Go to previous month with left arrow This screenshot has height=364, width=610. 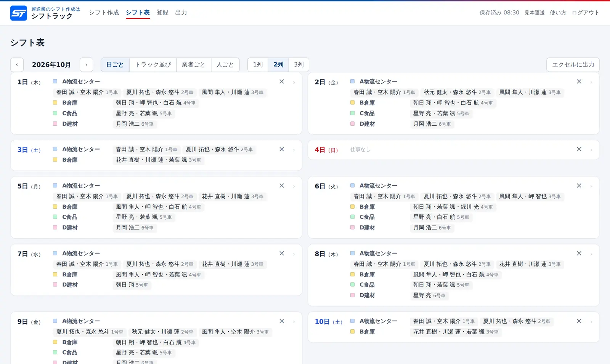coord(17,65)
